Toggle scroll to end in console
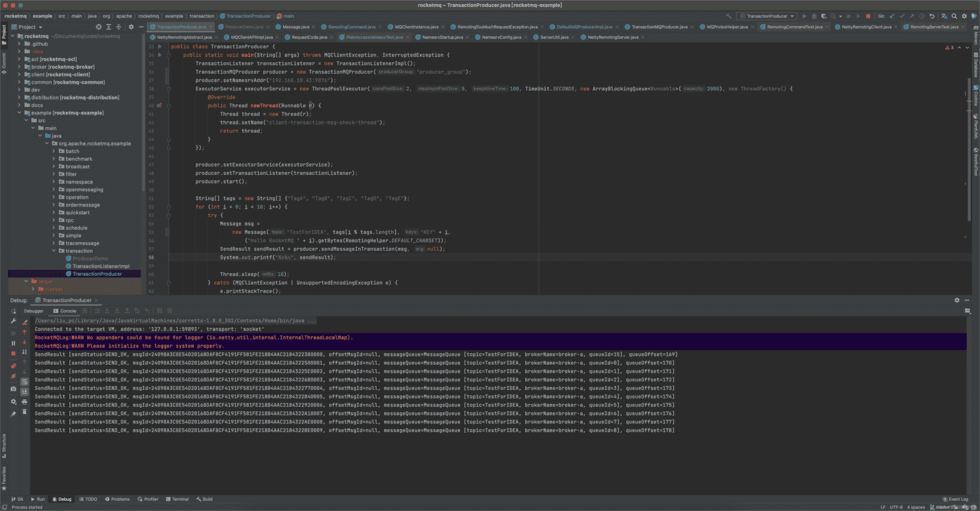This screenshot has height=511, width=980. pos(24,392)
